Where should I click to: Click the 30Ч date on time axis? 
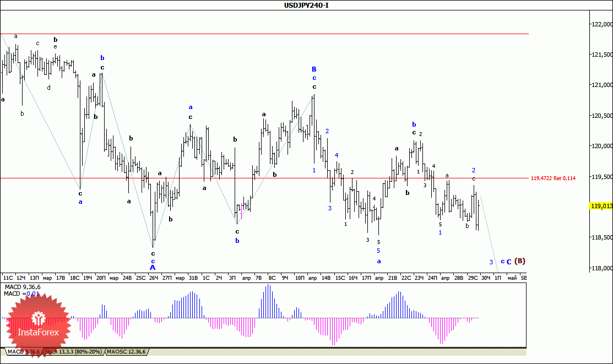tap(486, 278)
